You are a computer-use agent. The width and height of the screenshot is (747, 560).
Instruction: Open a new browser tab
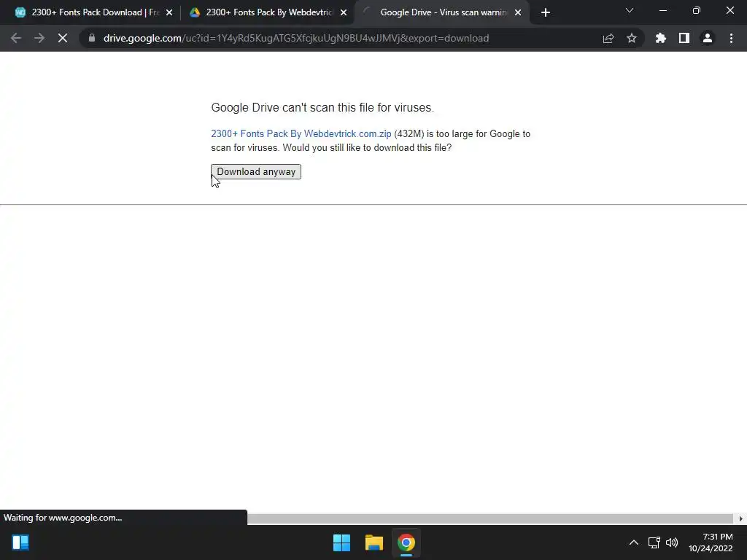[x=546, y=12]
